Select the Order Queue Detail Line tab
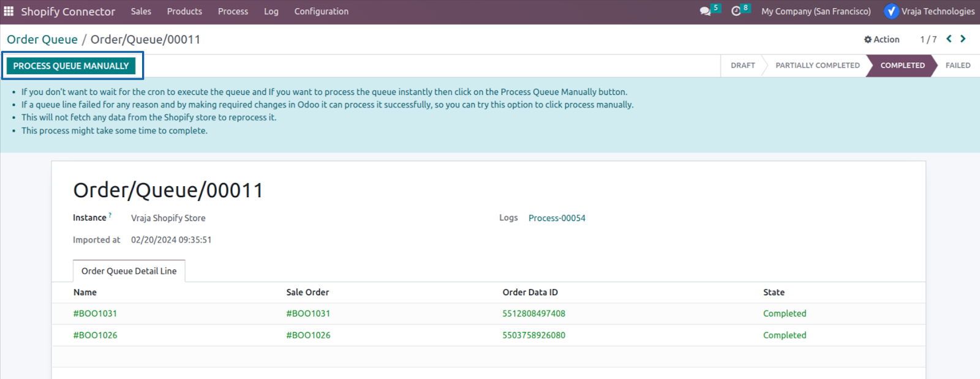Image resolution: width=980 pixels, height=379 pixels. pyautogui.click(x=129, y=271)
